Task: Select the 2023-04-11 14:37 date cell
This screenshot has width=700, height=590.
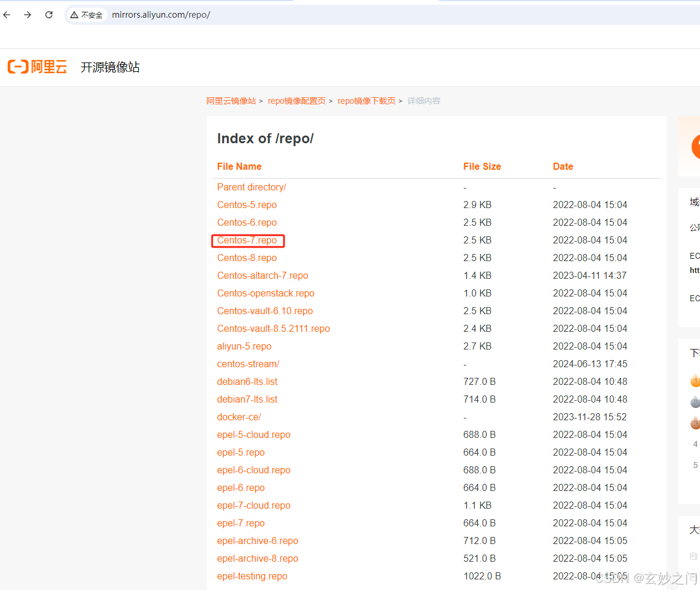Action: pos(590,276)
